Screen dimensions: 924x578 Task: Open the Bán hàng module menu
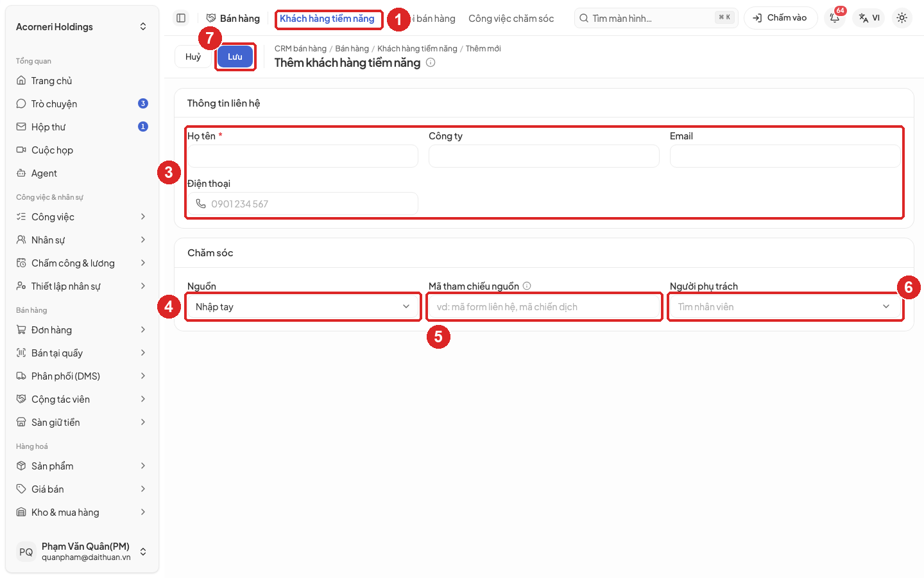point(233,19)
